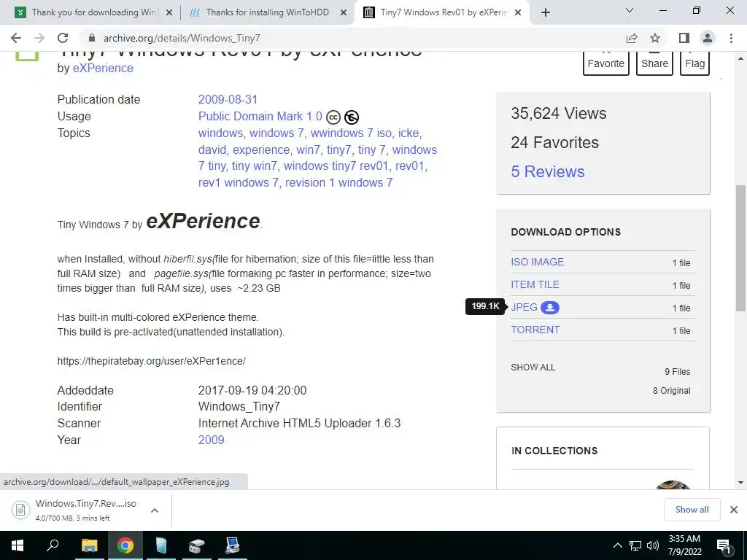Click the 35,624 Views text
Screen dimensions: 747x560
558,113
